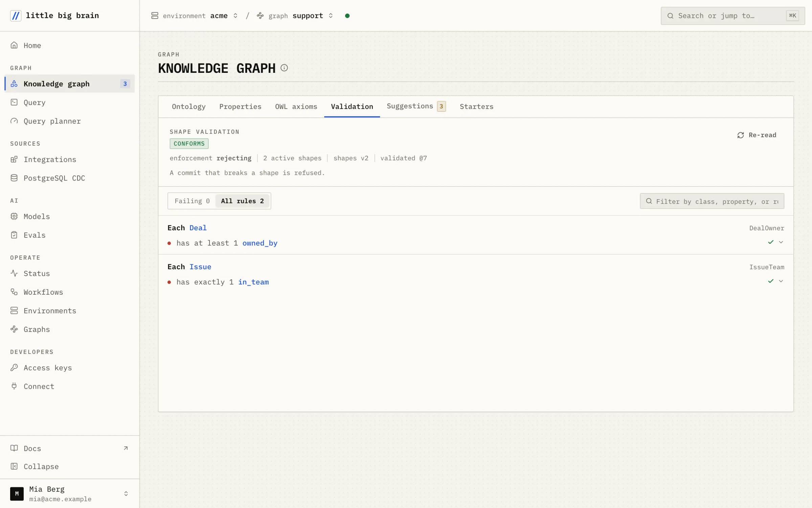Click the Re-read refresh icon
This screenshot has width=812, height=508.
[741, 135]
